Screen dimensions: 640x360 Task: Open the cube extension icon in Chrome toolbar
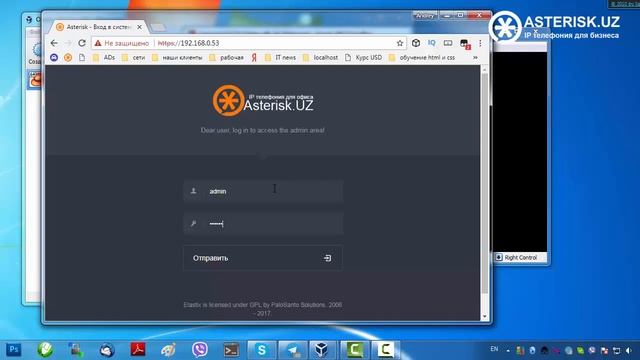point(416,43)
